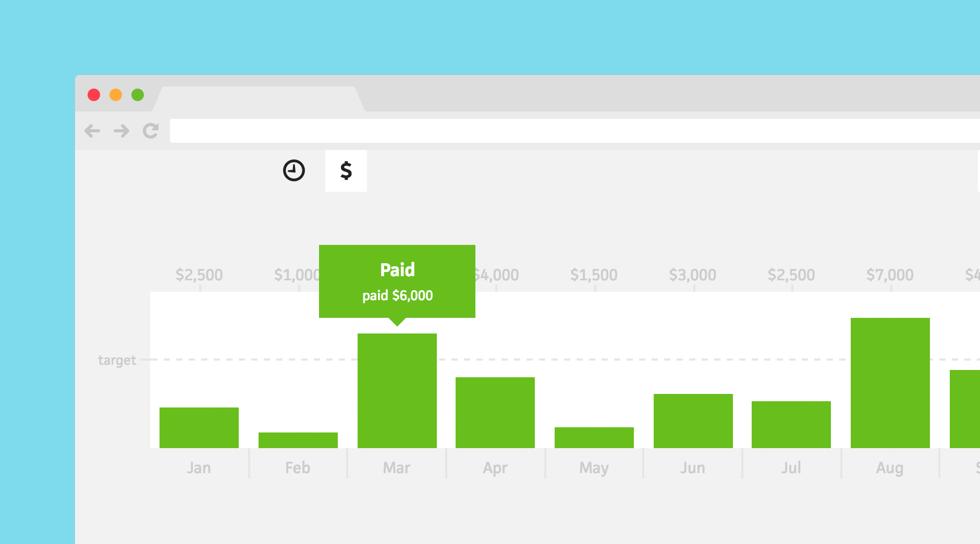Click the red close window dot
Image resolution: width=980 pixels, height=544 pixels.
(x=94, y=95)
